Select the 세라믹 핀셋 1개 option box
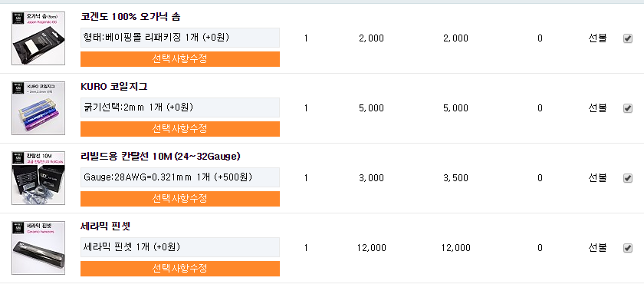Screen dimensions: 644x291 click(180, 247)
